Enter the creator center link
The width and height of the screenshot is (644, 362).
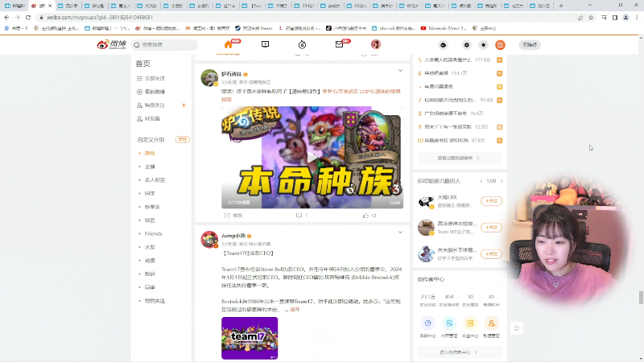tap(460, 352)
